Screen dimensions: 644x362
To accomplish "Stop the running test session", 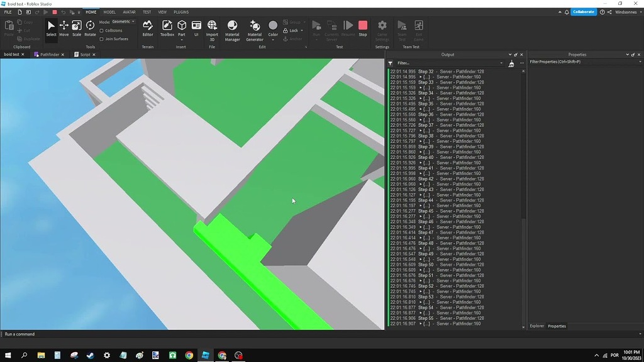I will pyautogui.click(x=363, y=28).
